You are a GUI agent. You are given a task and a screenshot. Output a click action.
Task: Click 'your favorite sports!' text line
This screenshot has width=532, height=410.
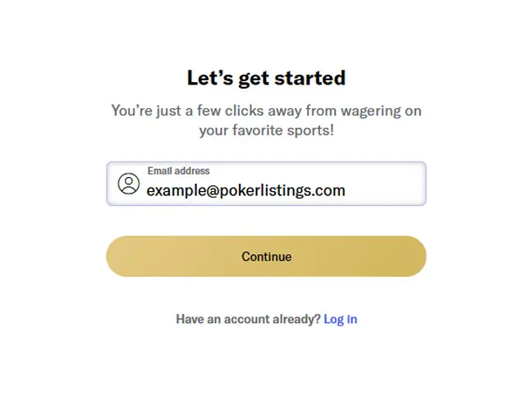(266, 130)
